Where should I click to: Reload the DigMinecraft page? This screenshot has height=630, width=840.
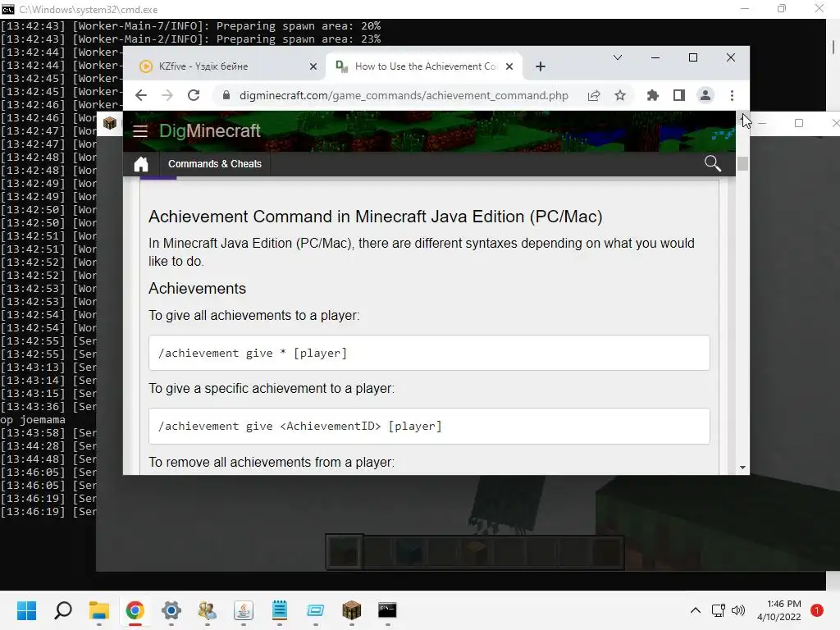(194, 95)
